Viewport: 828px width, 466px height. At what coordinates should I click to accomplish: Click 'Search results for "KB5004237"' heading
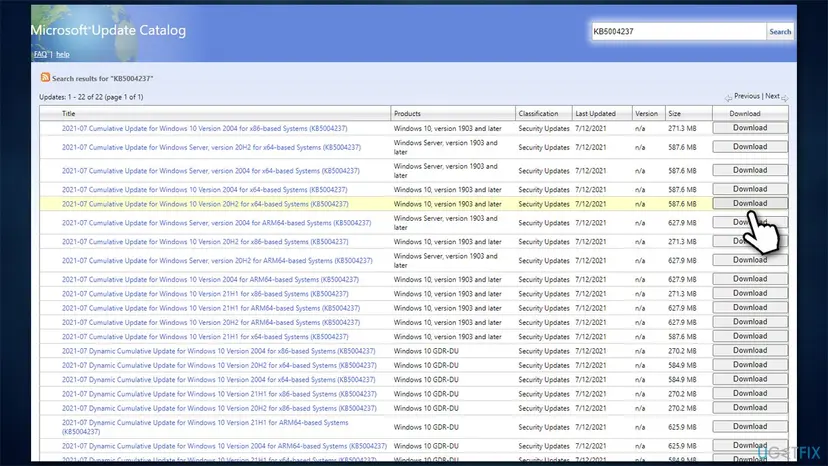102,79
